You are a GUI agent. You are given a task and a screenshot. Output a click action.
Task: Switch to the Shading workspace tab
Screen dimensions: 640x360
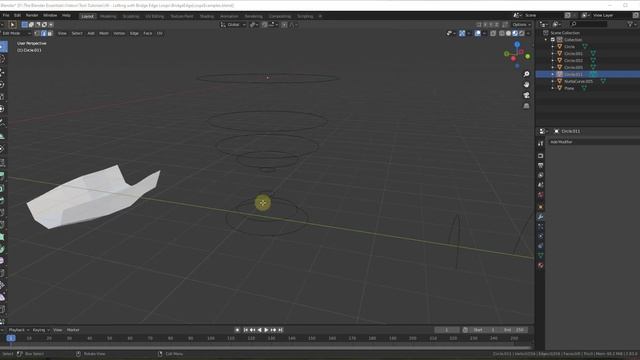207,16
